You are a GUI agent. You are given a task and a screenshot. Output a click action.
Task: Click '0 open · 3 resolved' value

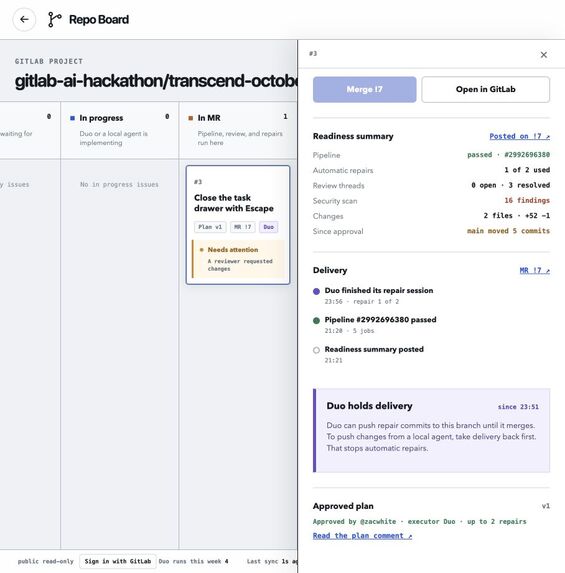click(x=511, y=185)
